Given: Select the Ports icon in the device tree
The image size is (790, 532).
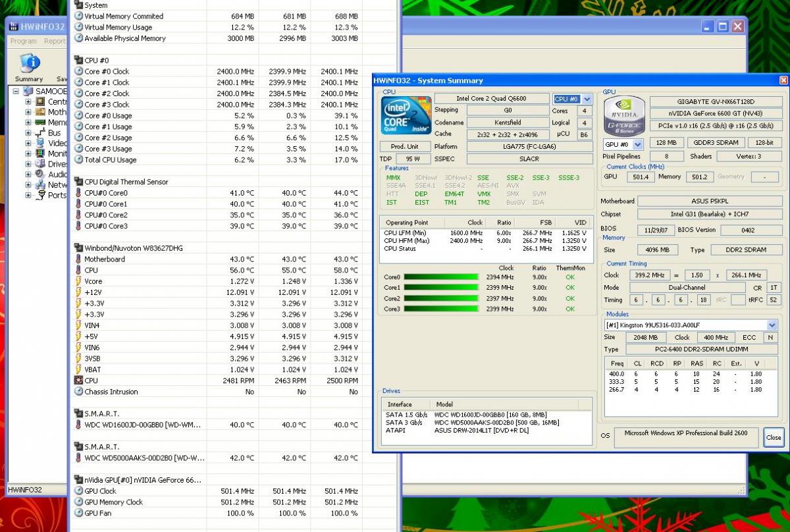Looking at the screenshot, I should pos(41,195).
